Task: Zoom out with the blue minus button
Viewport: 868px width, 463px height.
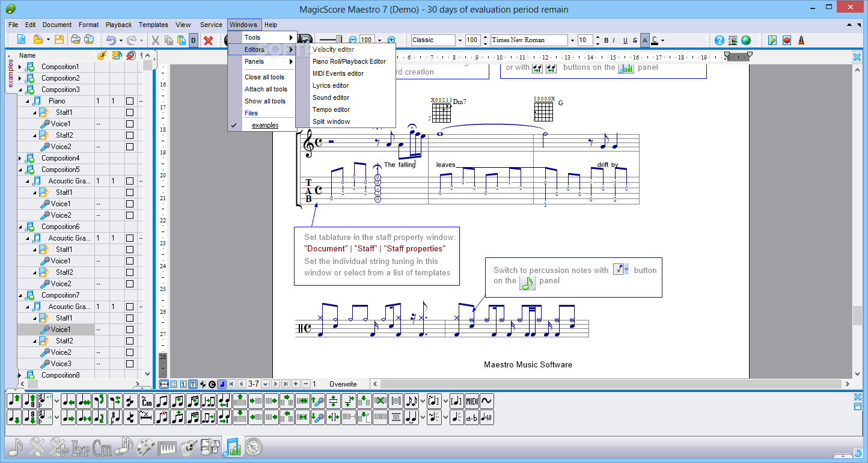Action: [x=353, y=40]
